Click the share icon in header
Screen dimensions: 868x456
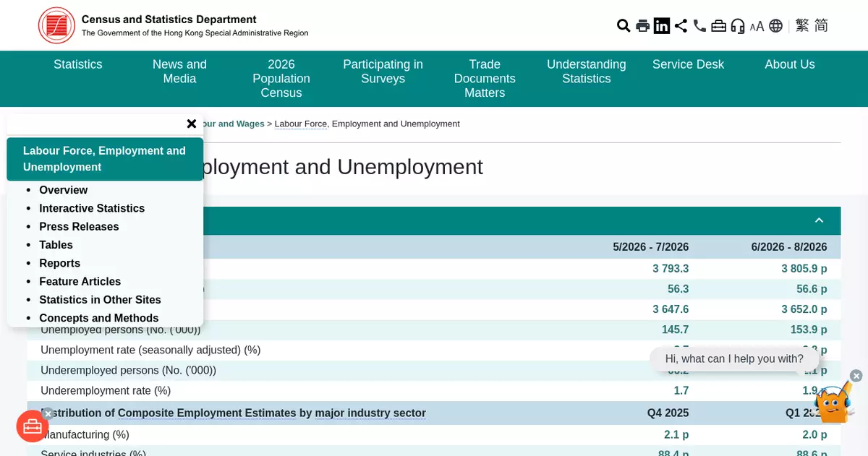[x=681, y=26]
